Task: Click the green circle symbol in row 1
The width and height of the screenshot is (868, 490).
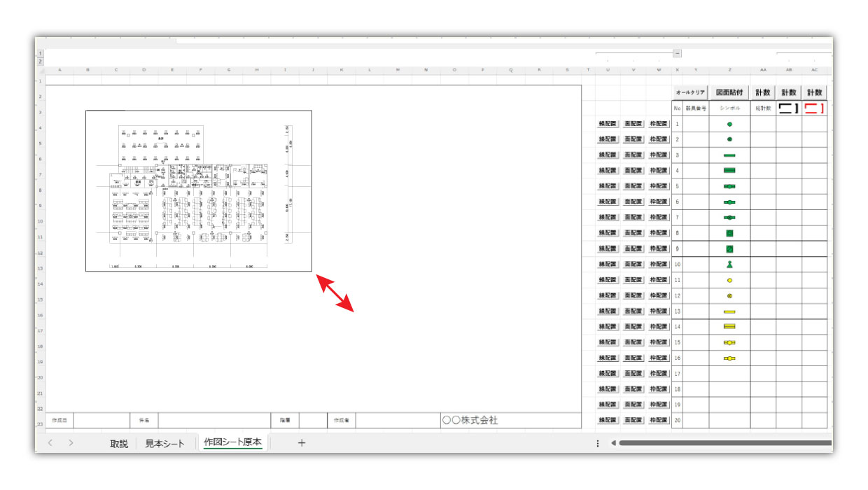Action: 729,124
